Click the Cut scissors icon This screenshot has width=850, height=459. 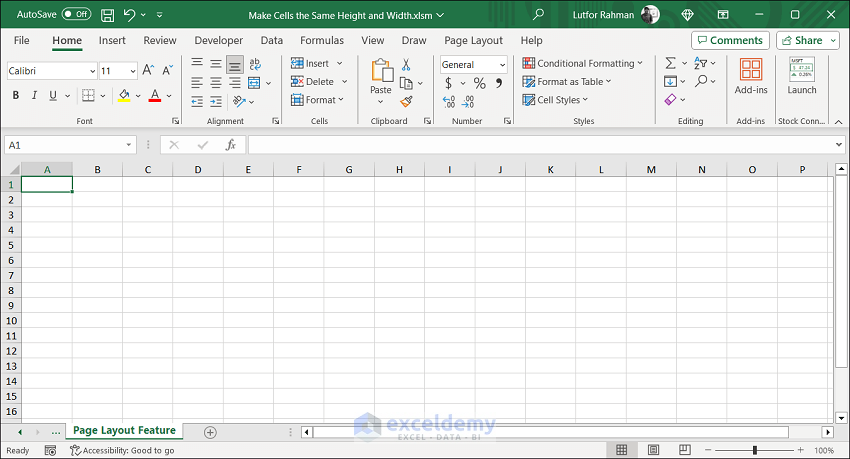click(406, 65)
